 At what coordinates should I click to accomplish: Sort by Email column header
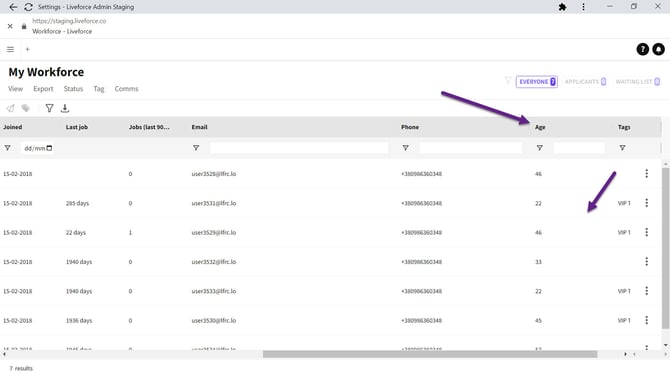tap(200, 127)
